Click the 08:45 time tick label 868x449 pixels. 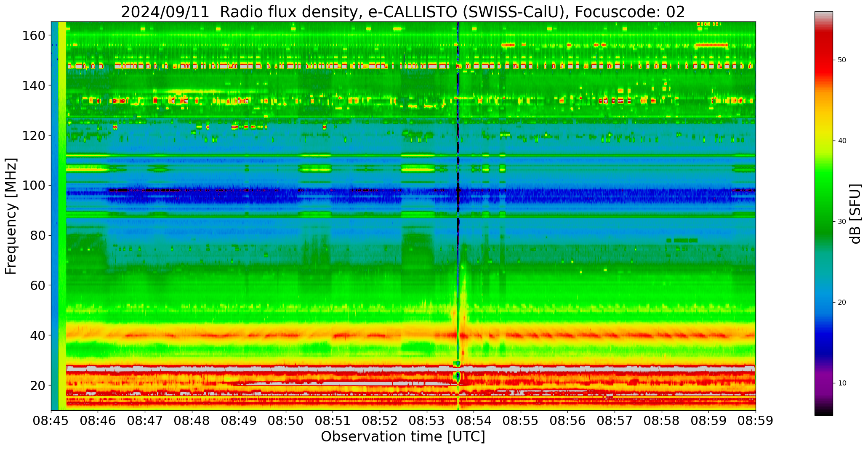pos(51,421)
